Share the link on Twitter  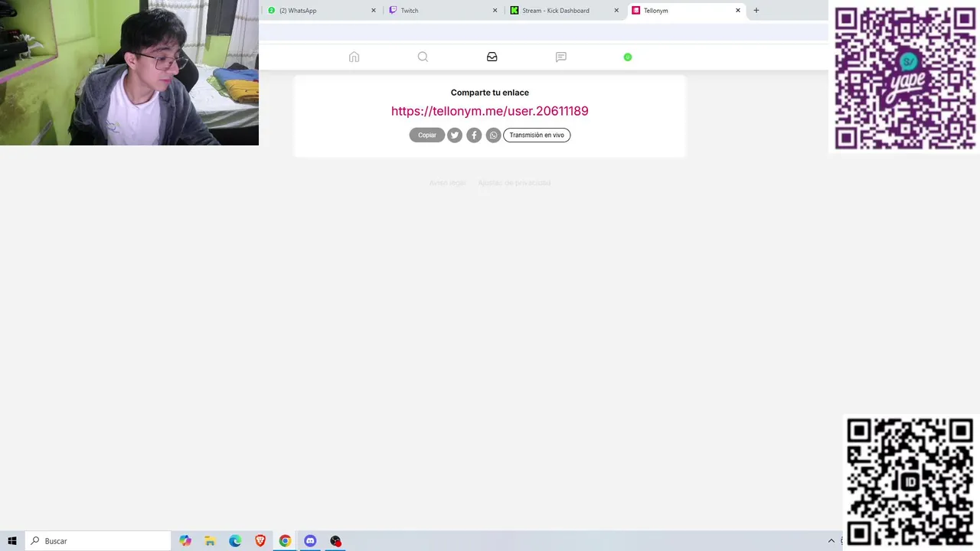(x=455, y=135)
